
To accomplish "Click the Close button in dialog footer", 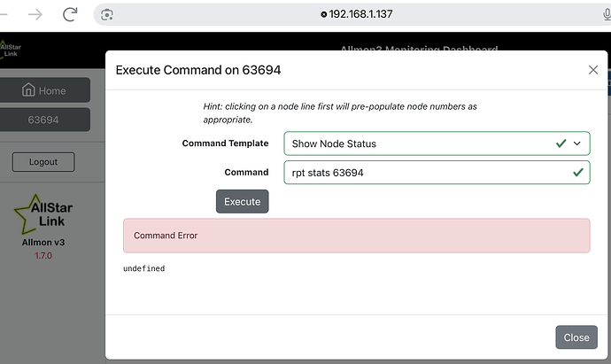I will 576,337.
